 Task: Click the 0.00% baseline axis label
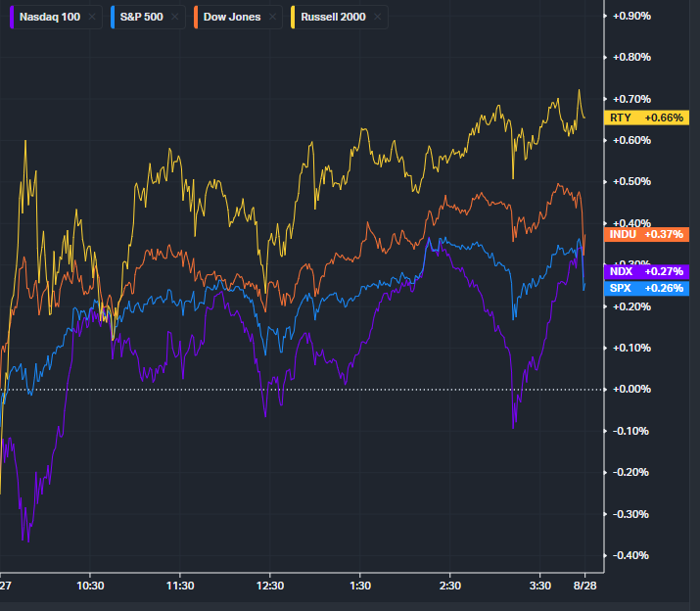[x=631, y=390]
